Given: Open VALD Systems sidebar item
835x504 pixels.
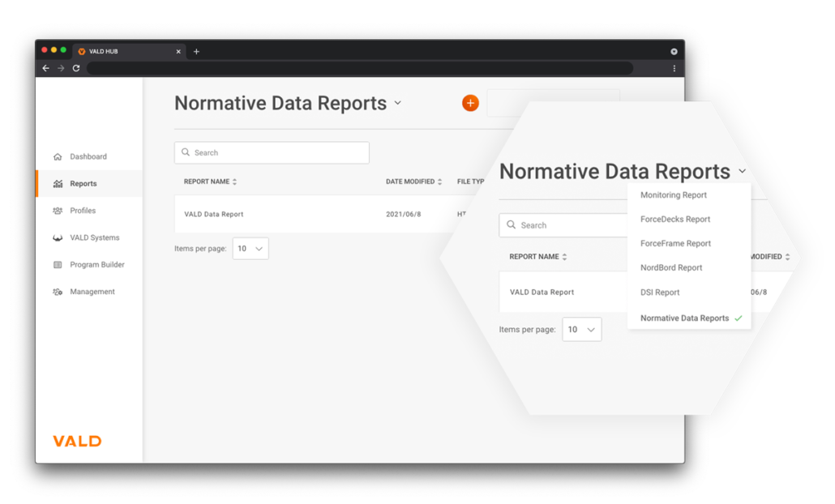Looking at the screenshot, I should [89, 238].
